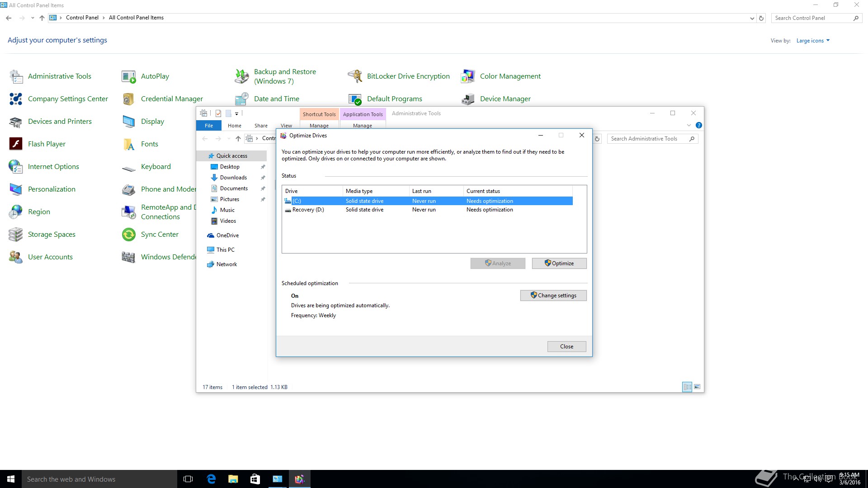Select the (C:) drive row
868x488 pixels.
point(427,201)
